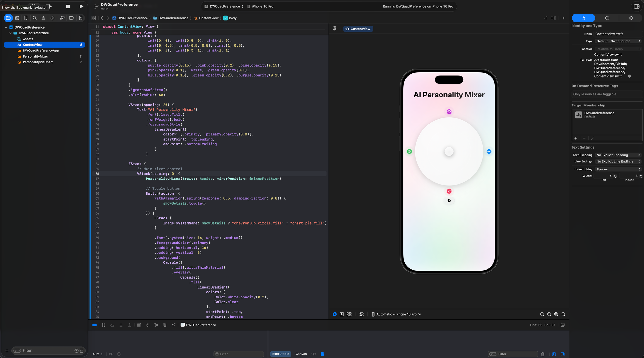This screenshot has width=644, height=358.
Task: Open the Breakpoint navigator icon
Action: pyautogui.click(x=71, y=18)
